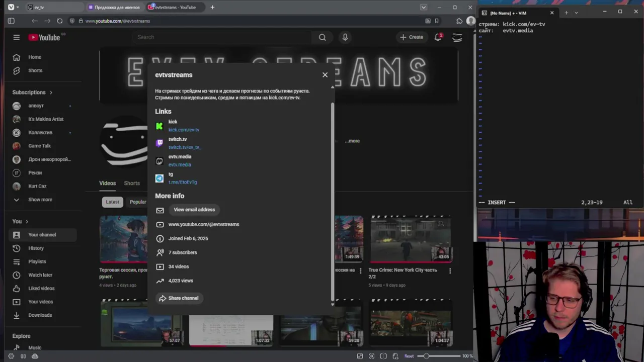
Task: Select the Latest filter chip
Action: [x=113, y=202]
